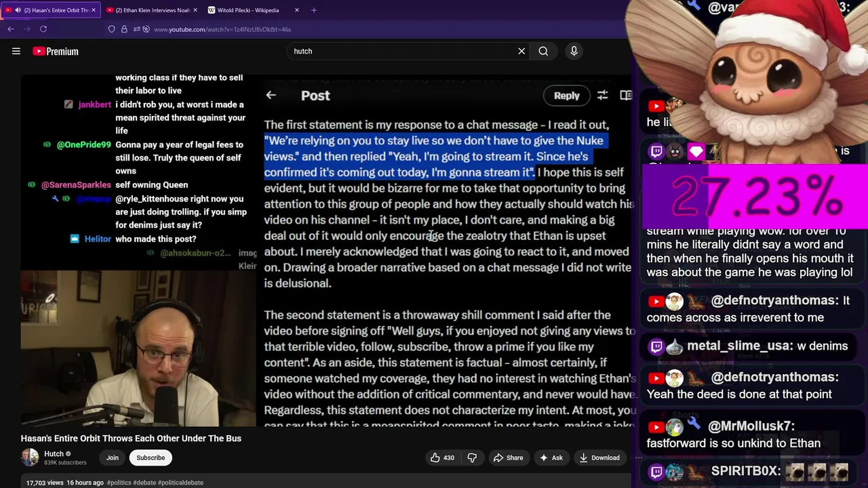Click the Join button

(x=112, y=457)
